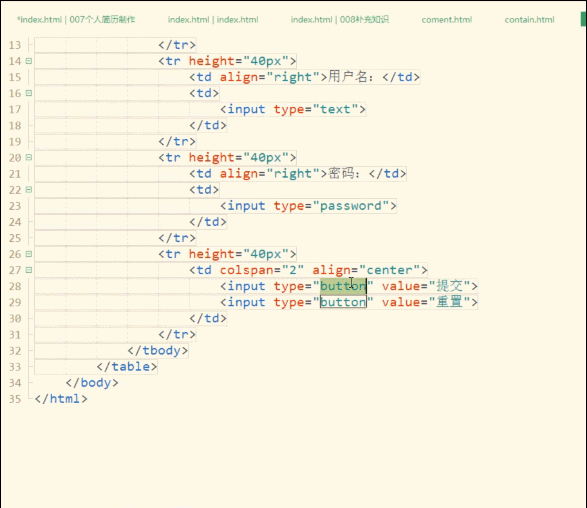The image size is (587, 508).
Task: Click the 重置 value on line 29
Action: (449, 302)
